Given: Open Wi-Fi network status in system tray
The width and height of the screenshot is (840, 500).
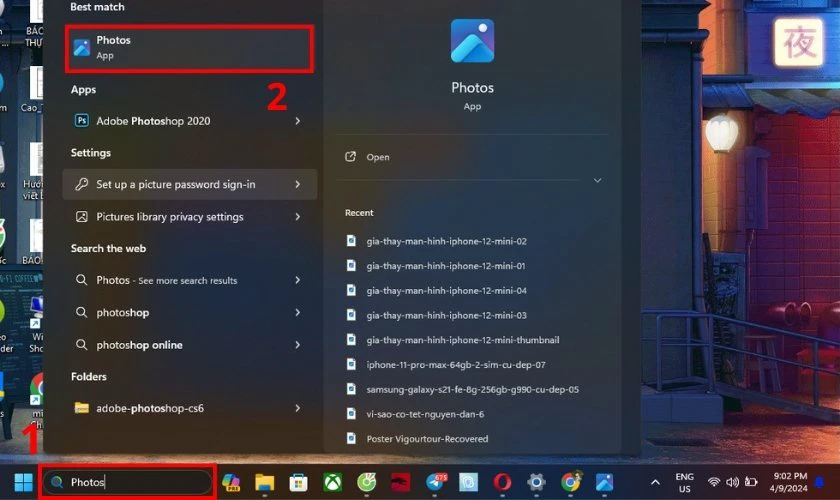Looking at the screenshot, I should pos(714,482).
